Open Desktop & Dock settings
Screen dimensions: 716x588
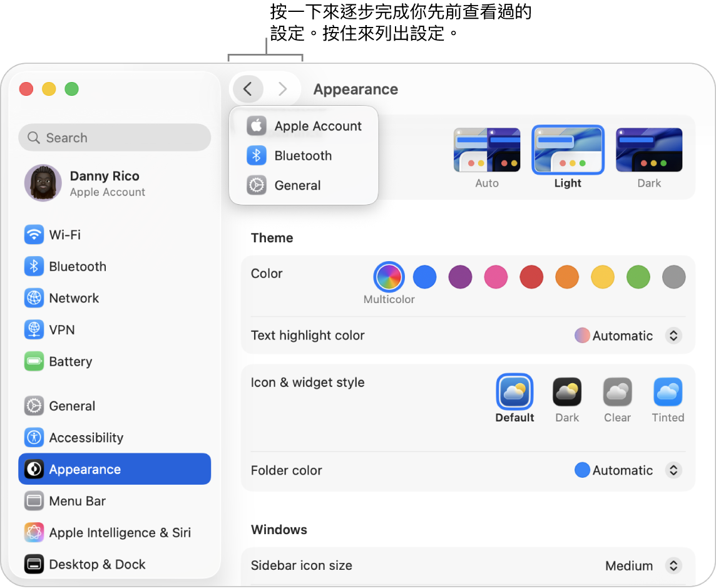(x=97, y=565)
